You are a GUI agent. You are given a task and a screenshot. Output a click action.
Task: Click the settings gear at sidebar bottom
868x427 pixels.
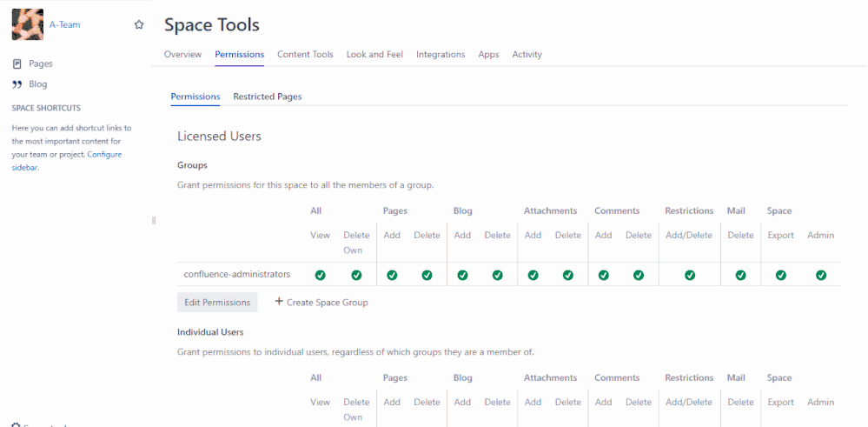pyautogui.click(x=17, y=425)
